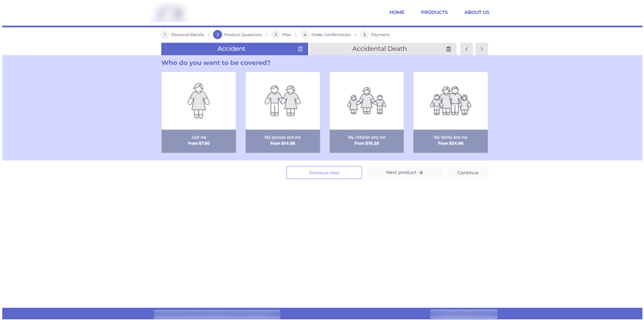The image size is (644, 320).
Task: Select the single person 'Just me' illustration
Action: [198, 100]
